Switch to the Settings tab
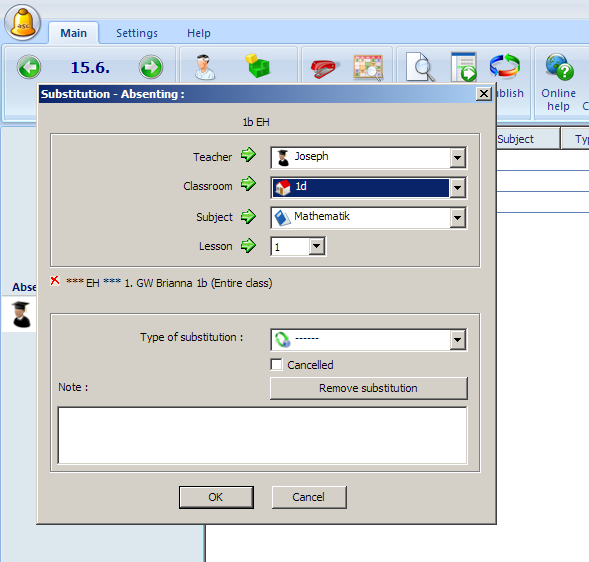 coord(137,33)
